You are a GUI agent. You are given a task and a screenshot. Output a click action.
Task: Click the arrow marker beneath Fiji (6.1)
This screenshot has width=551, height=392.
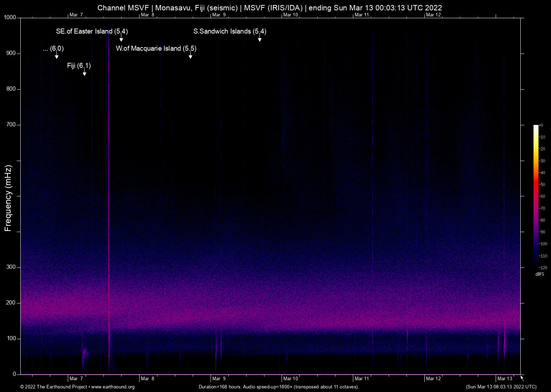pos(85,73)
